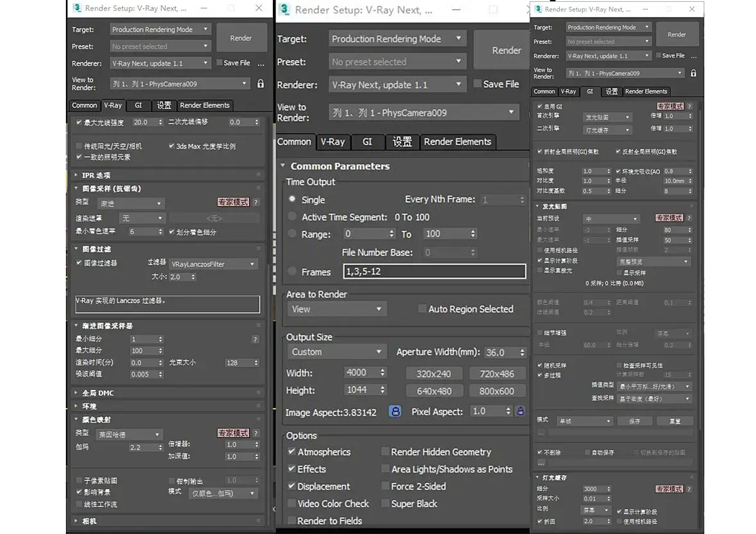Click the ... browse button below 模式 单帧 row
Viewport: 756px width, 534px height.
point(541,432)
